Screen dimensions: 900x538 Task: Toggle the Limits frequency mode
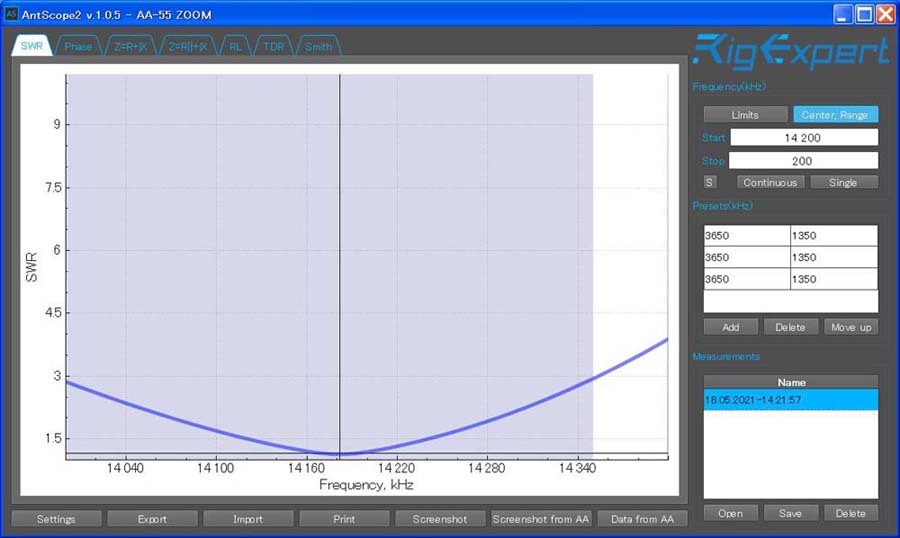745,115
